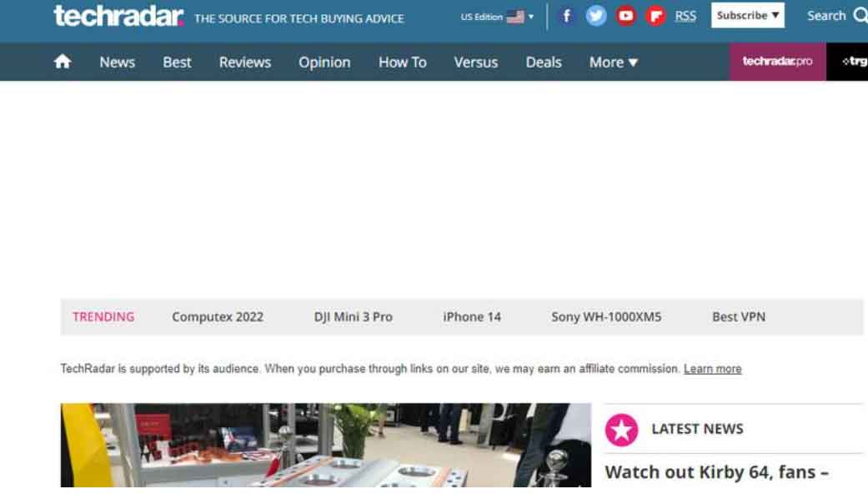Visit the TechRadar Pro button
Image resolution: width=868 pixels, height=494 pixels.
coord(777,62)
